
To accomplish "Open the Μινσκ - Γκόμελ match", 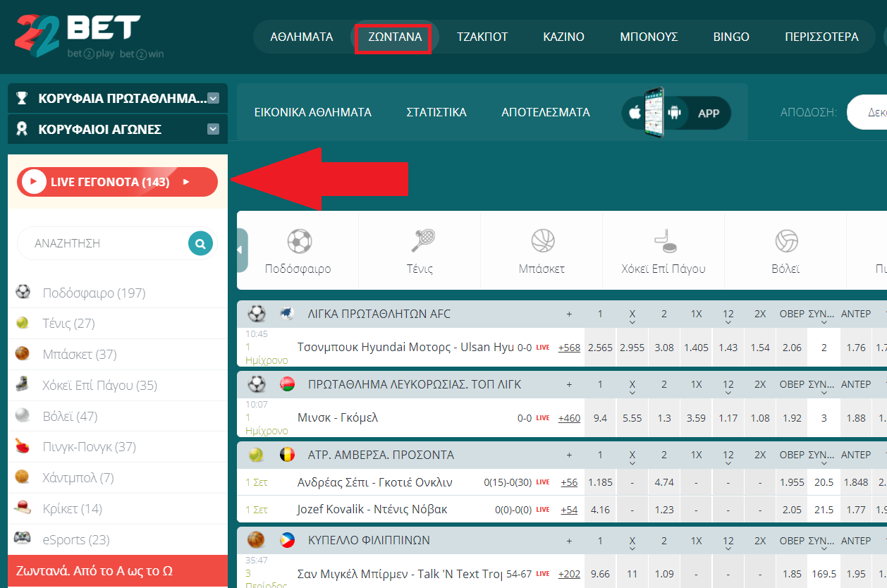I will coord(338,418).
